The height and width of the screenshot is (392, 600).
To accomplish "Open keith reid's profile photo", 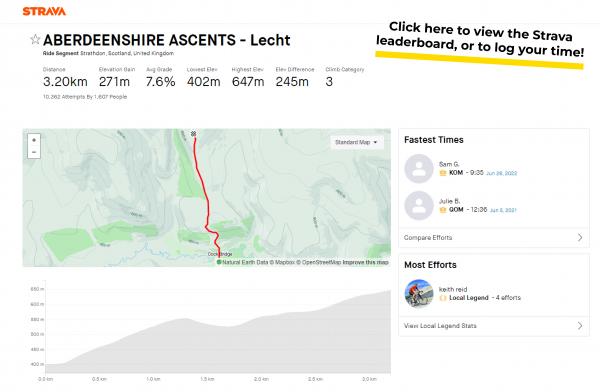I will pyautogui.click(x=419, y=294).
